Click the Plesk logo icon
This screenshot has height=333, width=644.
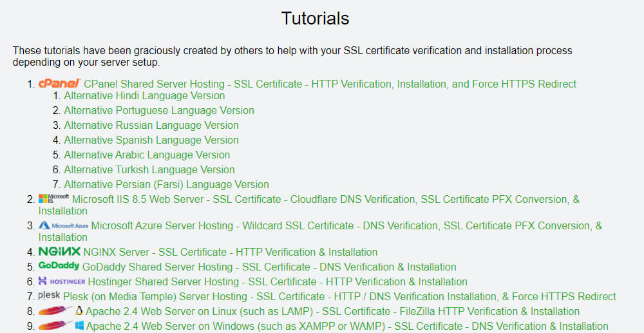click(50, 296)
